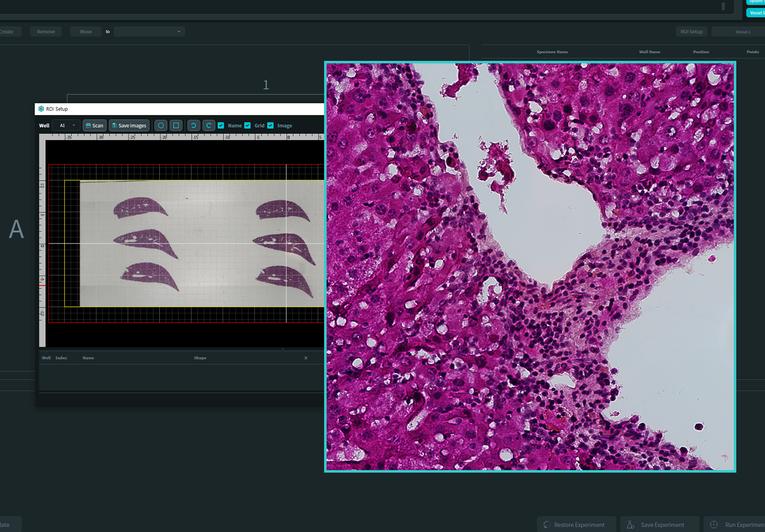
Task: Click the Well column header in ROI table
Action: 47,358
